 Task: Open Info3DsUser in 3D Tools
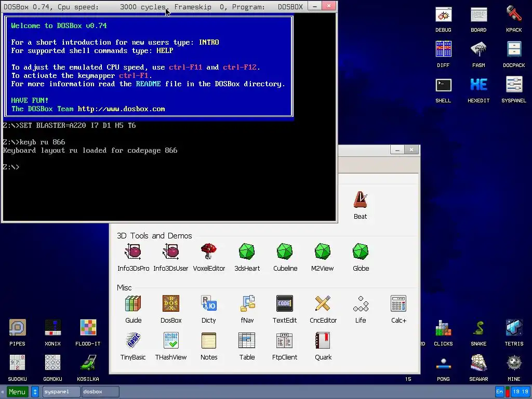(x=170, y=257)
